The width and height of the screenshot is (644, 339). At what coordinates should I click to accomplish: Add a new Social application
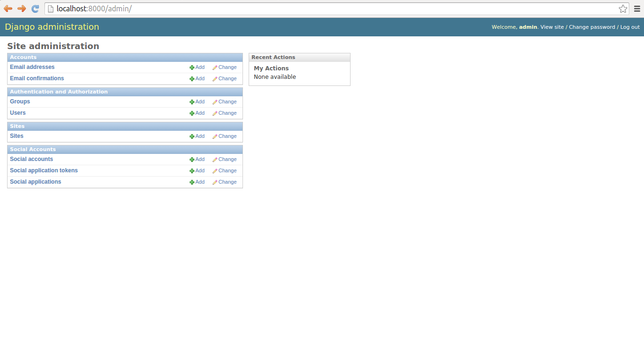197,182
